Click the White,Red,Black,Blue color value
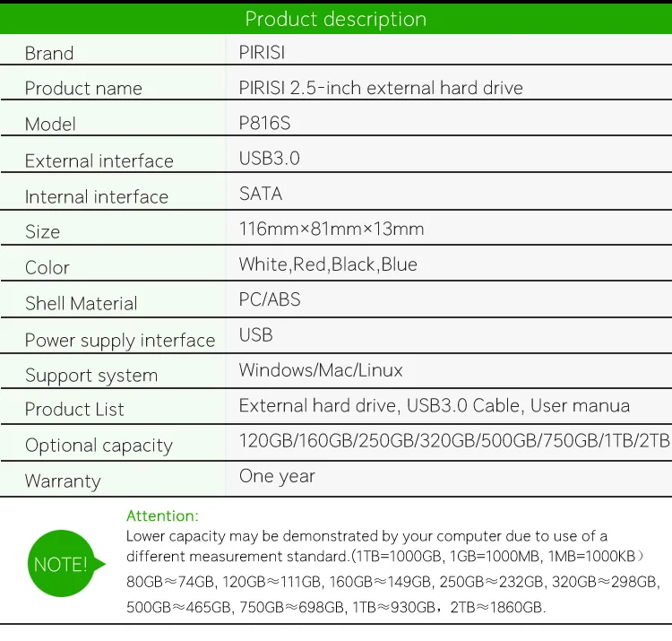Viewport: 672px width, 641px height. [328, 264]
